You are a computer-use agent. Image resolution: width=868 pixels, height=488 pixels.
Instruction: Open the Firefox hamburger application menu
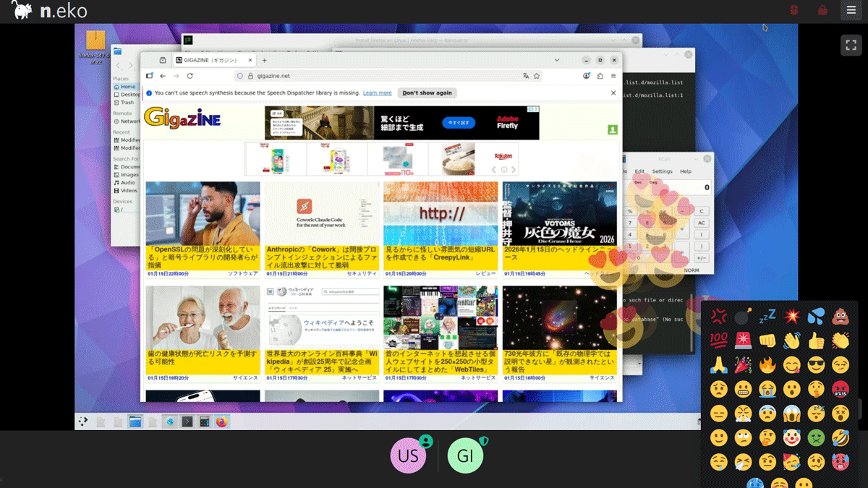pyautogui.click(x=613, y=76)
